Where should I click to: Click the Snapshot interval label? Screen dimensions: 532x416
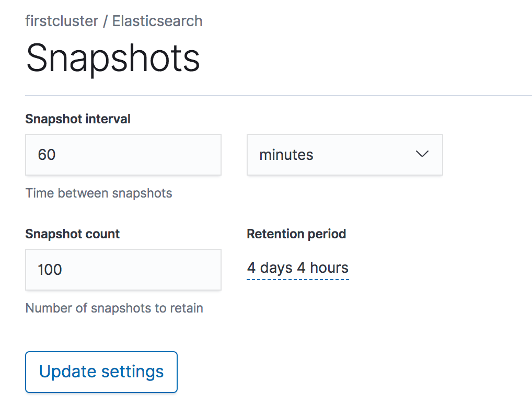[78, 119]
